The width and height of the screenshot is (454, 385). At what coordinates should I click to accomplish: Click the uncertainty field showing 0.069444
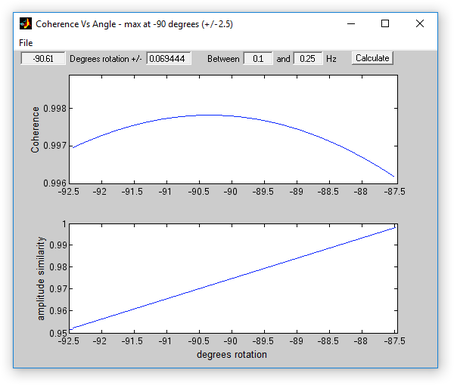[169, 59]
